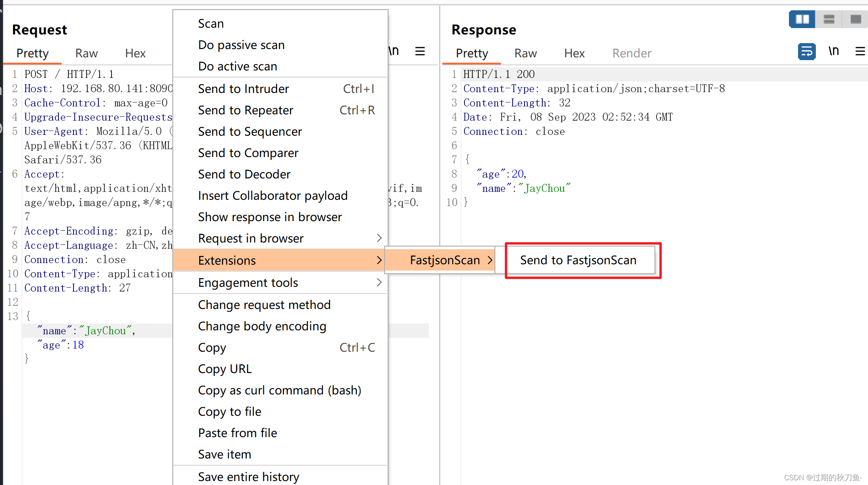Expand FastjsonScan submenu entry

(440, 260)
